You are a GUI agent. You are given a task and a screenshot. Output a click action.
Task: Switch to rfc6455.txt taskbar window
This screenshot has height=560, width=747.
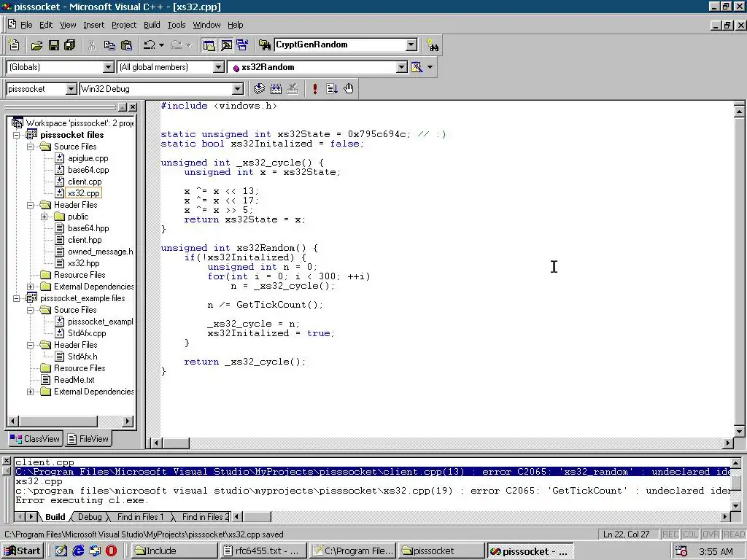(263, 551)
